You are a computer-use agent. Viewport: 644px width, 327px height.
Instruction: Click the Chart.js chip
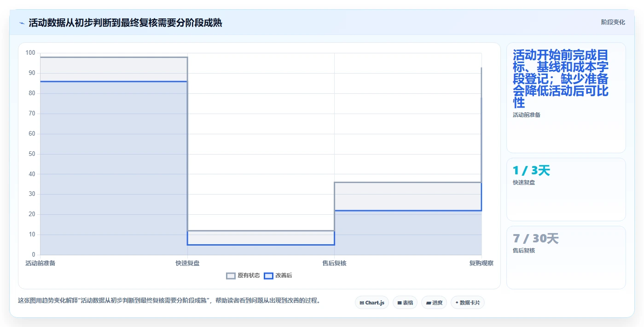coord(372,303)
